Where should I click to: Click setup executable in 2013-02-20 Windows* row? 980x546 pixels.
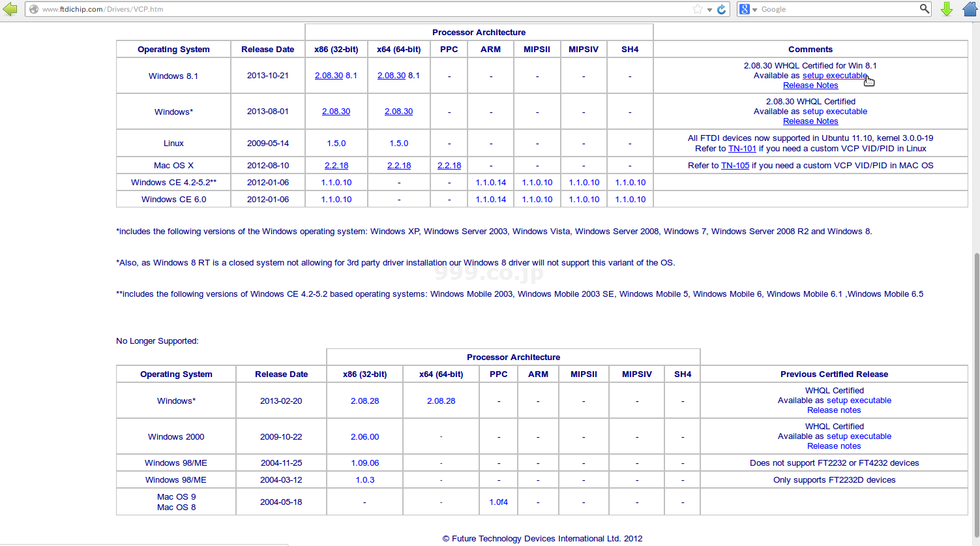859,401
